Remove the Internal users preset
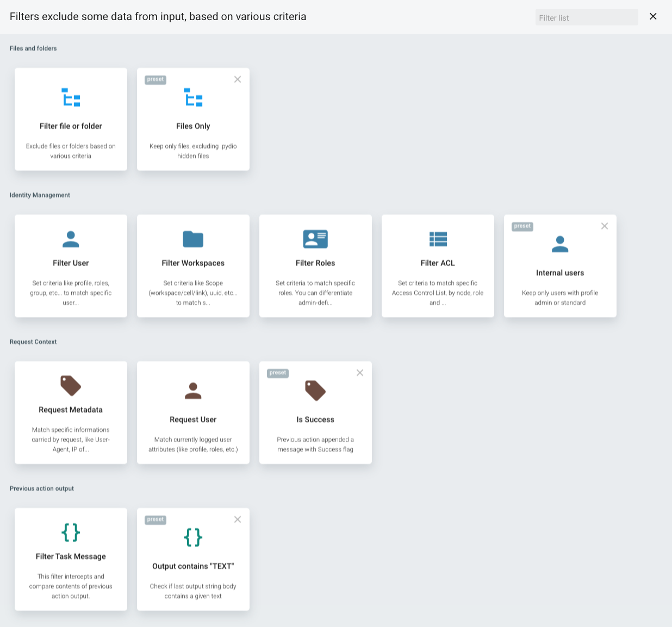 [605, 226]
